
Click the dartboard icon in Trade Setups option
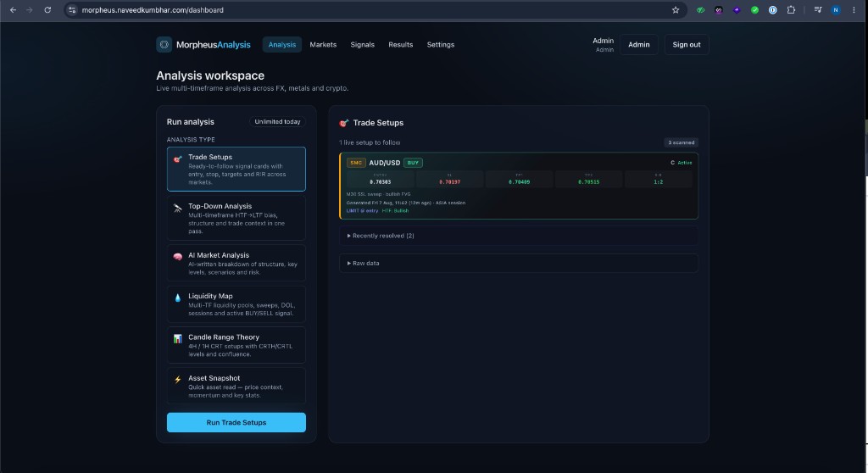178,159
